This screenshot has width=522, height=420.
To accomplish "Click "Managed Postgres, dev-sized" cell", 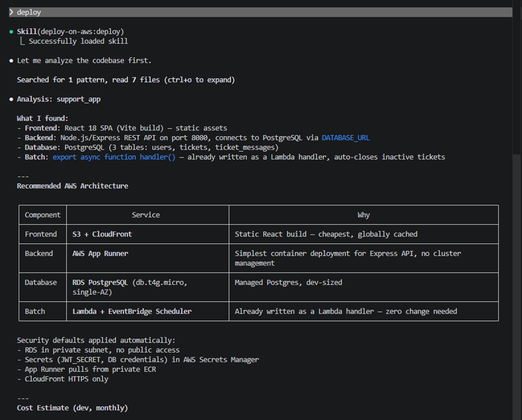I will tap(364, 287).
